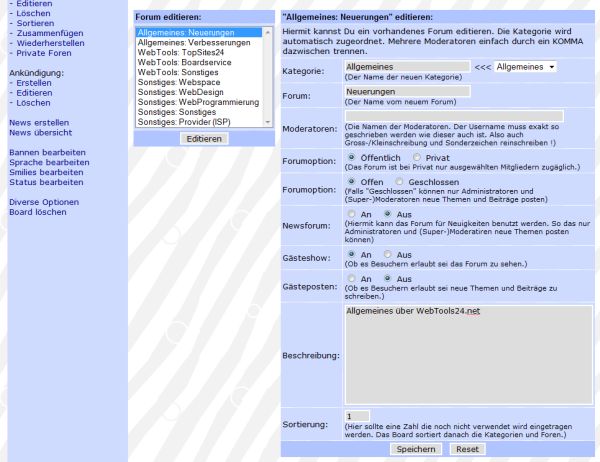Choose 'Sonstiges: Sonstiges' list row
The width and height of the screenshot is (600, 462).
tap(199, 112)
